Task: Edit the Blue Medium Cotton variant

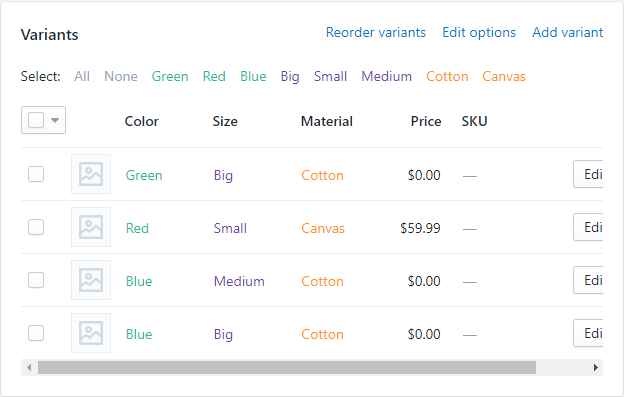Action: (588, 280)
